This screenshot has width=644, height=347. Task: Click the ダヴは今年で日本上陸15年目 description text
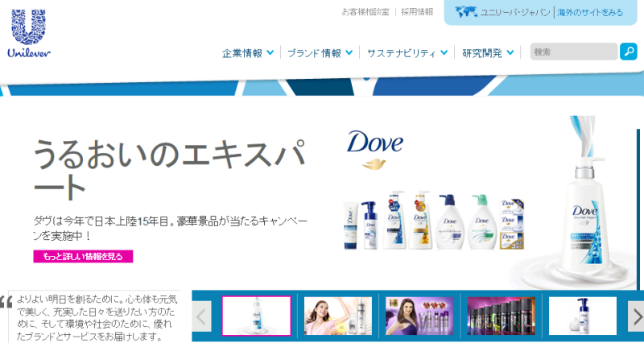pyautogui.click(x=170, y=229)
